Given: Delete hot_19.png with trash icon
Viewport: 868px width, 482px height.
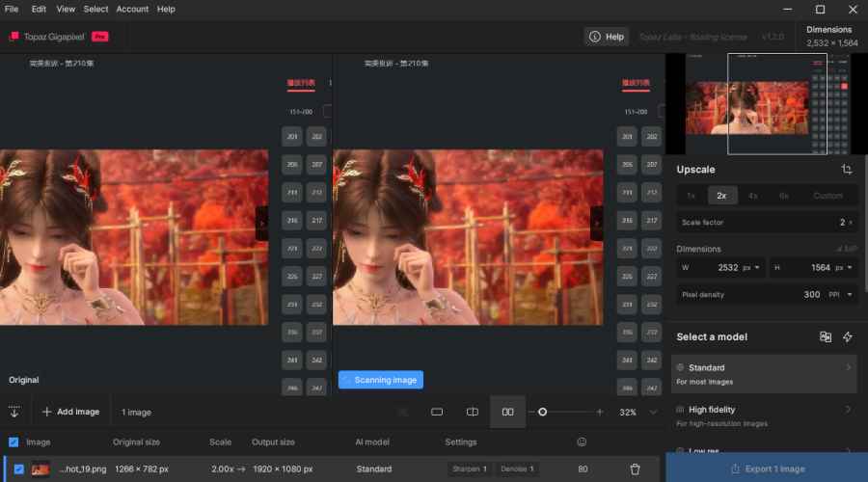Looking at the screenshot, I should [635, 469].
